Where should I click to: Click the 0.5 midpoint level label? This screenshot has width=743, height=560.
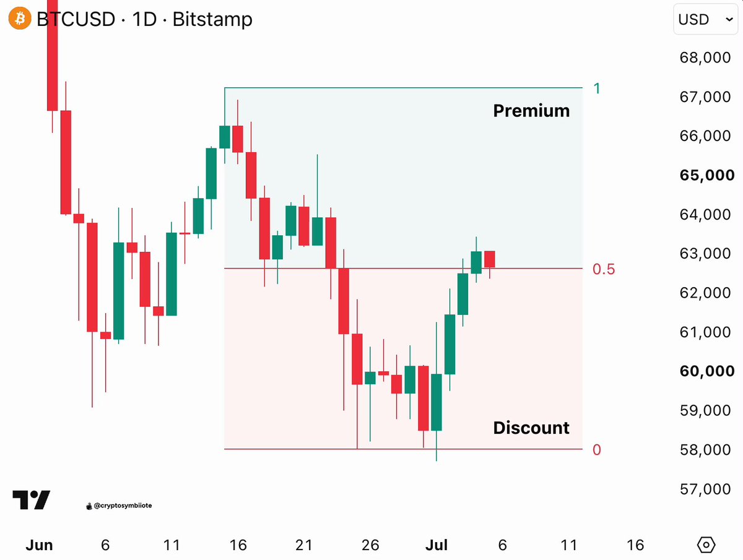click(604, 269)
